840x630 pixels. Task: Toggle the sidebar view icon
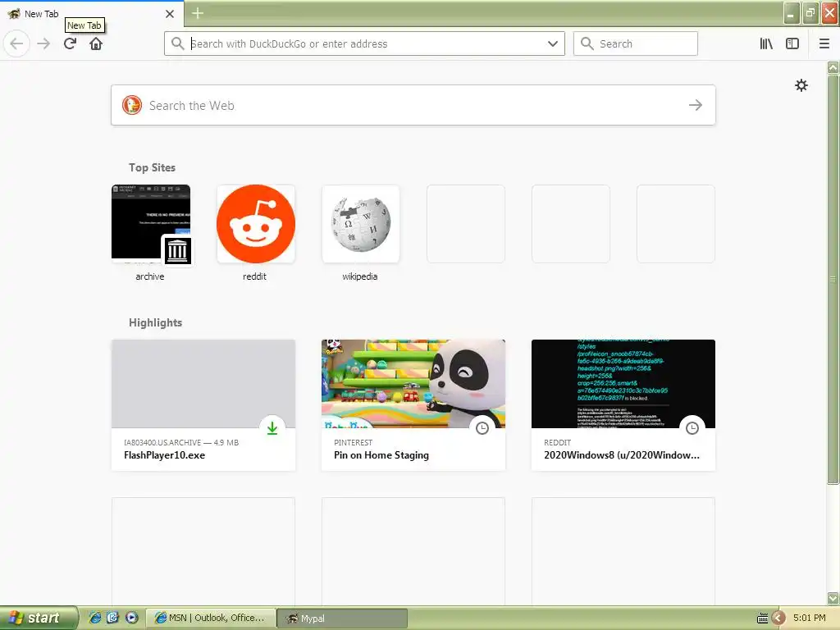pos(792,43)
